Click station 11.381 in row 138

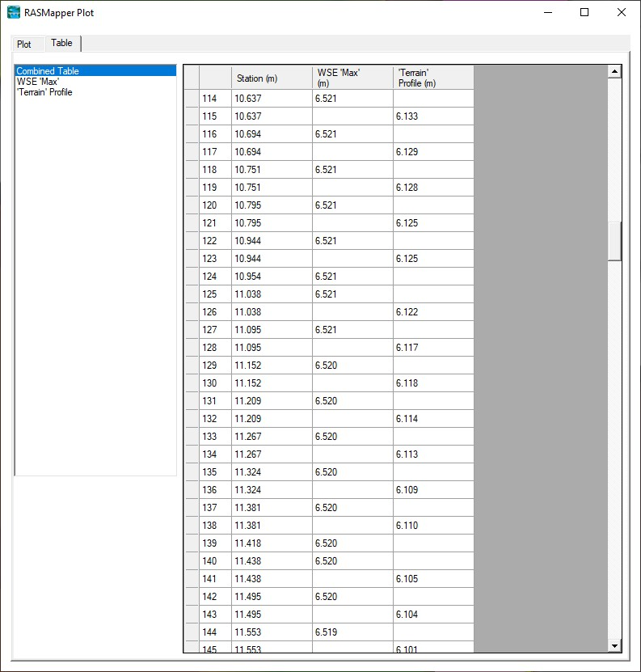tap(272, 526)
